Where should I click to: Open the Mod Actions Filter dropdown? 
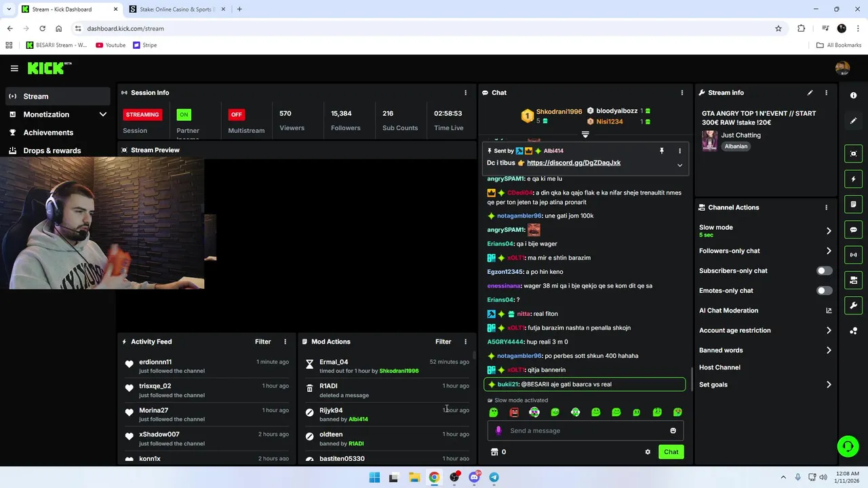tap(443, 342)
